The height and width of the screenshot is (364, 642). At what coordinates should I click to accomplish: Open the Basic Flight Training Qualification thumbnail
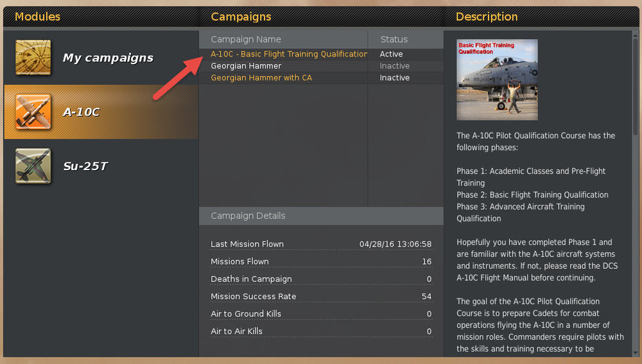click(497, 80)
